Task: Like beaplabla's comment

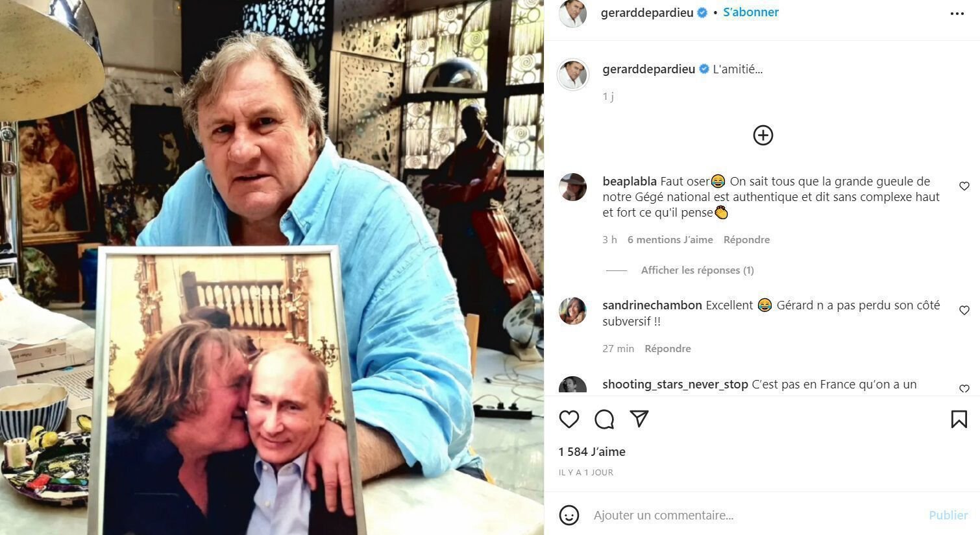Action: [x=964, y=186]
